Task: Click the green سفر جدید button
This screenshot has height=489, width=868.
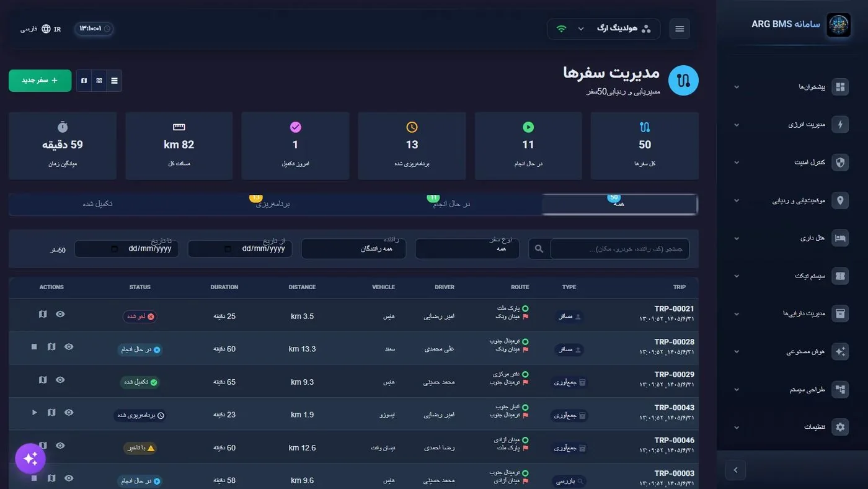Action: 40,81
